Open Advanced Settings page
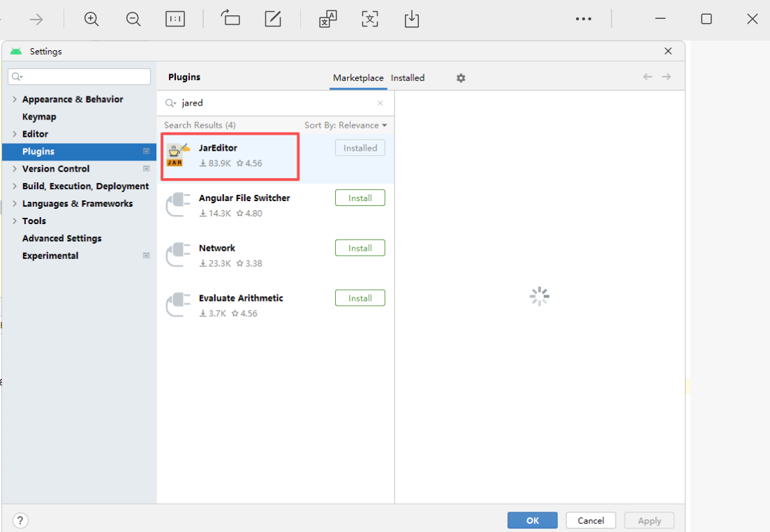Screen dimensions: 770x532 tap(62, 238)
